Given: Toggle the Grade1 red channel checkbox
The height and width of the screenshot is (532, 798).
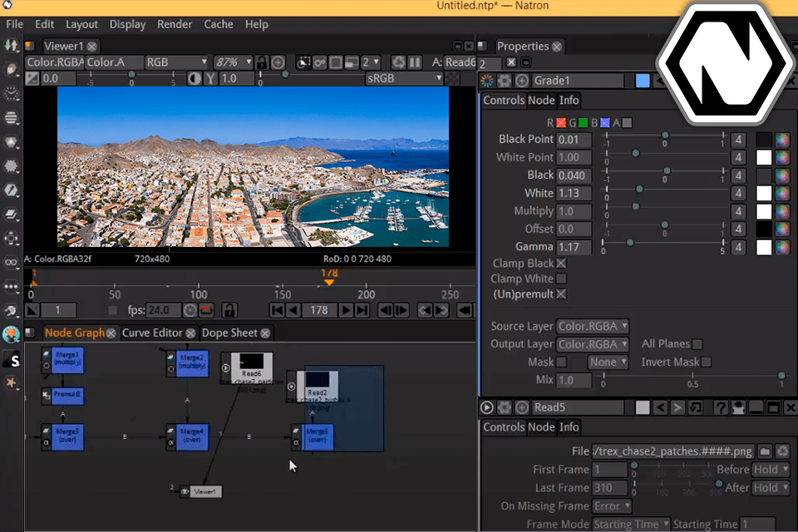Looking at the screenshot, I should click(x=561, y=123).
